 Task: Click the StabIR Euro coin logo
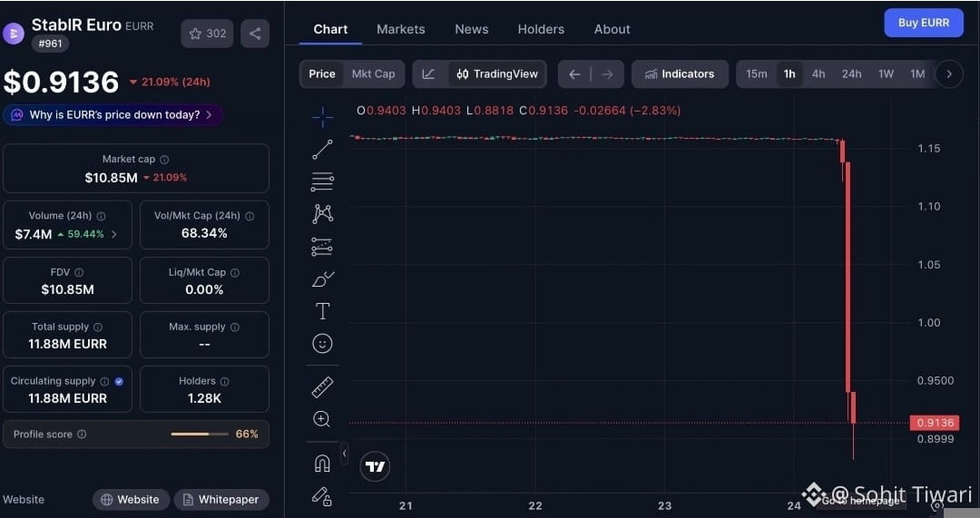pyautogui.click(x=14, y=34)
